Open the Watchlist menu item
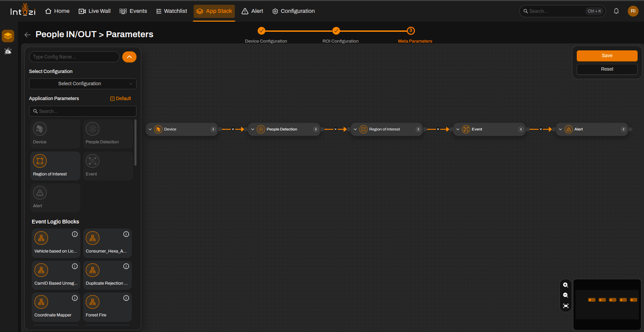Image resolution: width=644 pixels, height=332 pixels. point(172,11)
